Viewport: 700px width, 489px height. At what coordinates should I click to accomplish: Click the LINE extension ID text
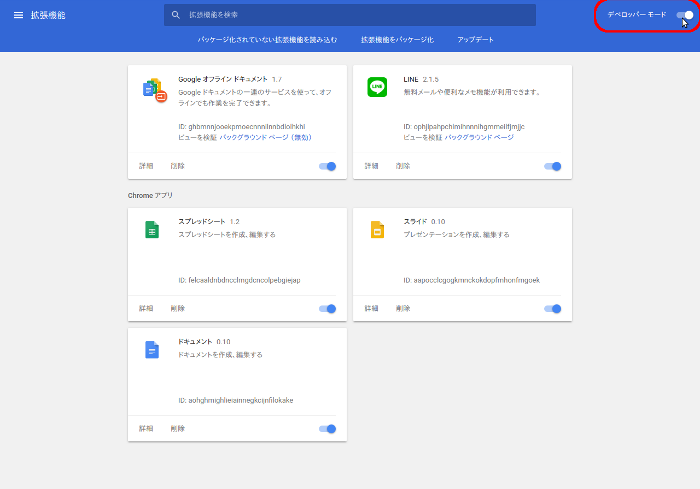464,127
